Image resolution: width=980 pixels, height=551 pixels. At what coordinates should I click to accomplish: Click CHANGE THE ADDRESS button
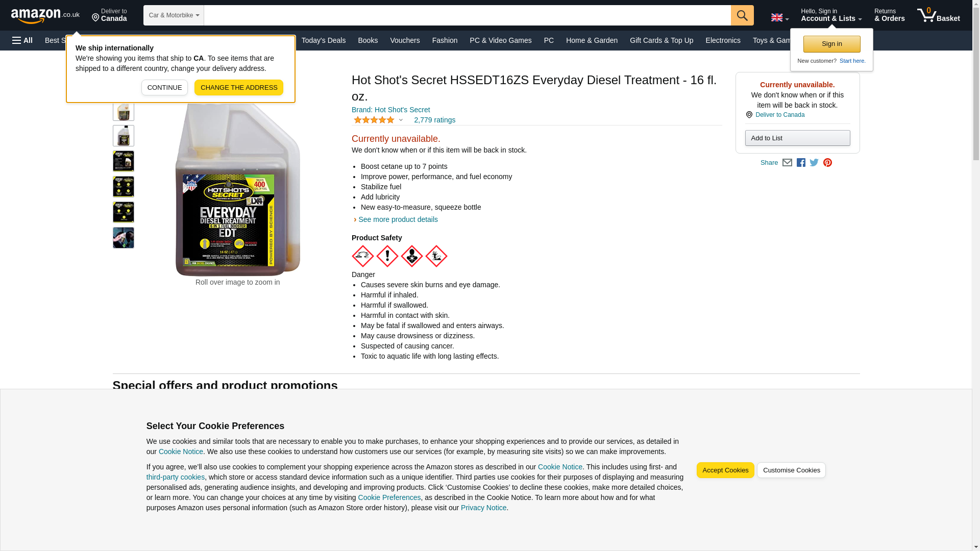(238, 87)
